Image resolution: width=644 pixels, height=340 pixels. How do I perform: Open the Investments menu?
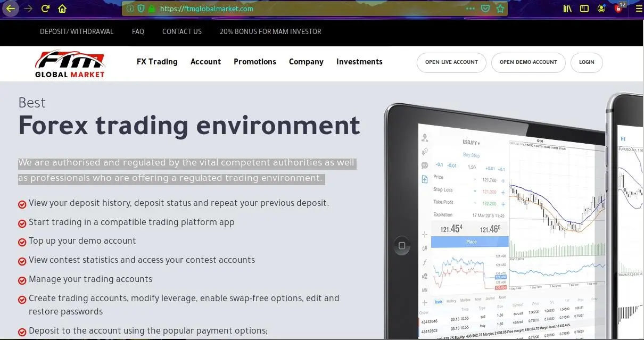tap(359, 62)
